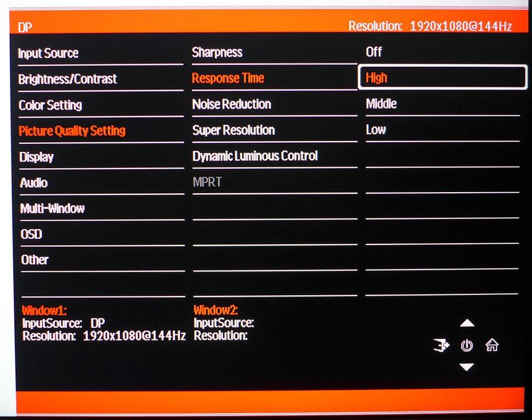Select the power icon in OSD
Viewport: 532px width, 420px height.
pos(467,346)
